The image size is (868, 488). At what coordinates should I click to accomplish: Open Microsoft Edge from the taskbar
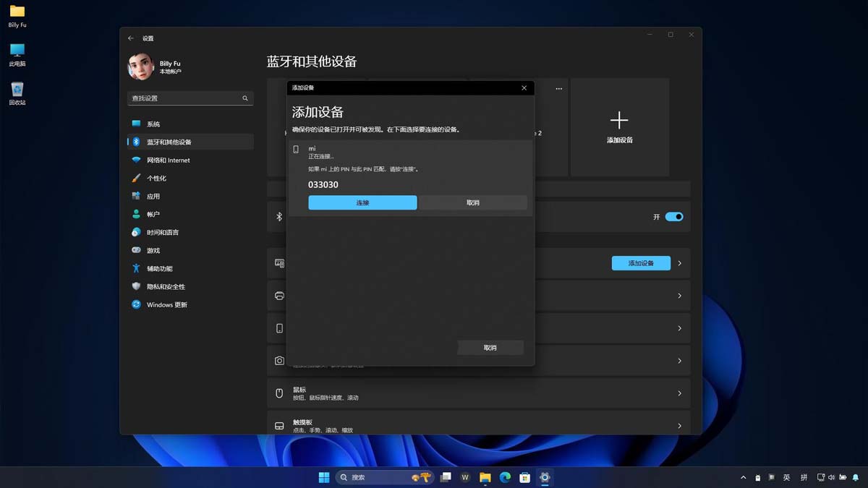504,477
